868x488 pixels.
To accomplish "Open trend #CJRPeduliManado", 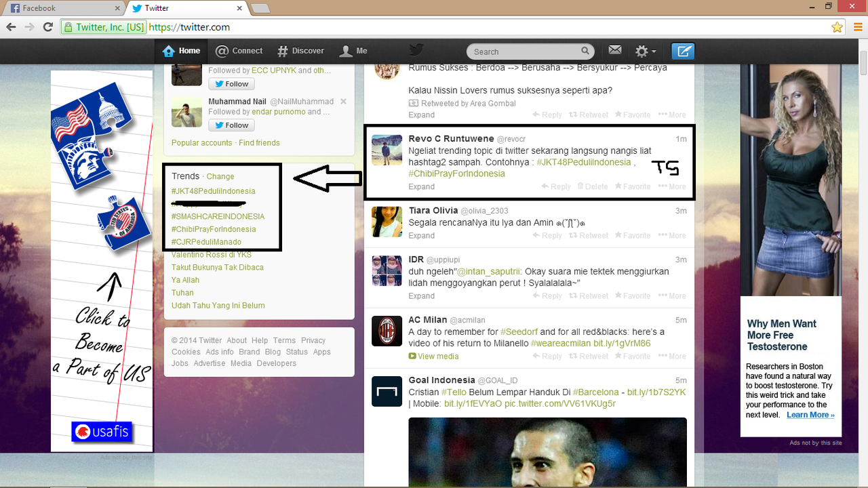I will [x=206, y=242].
